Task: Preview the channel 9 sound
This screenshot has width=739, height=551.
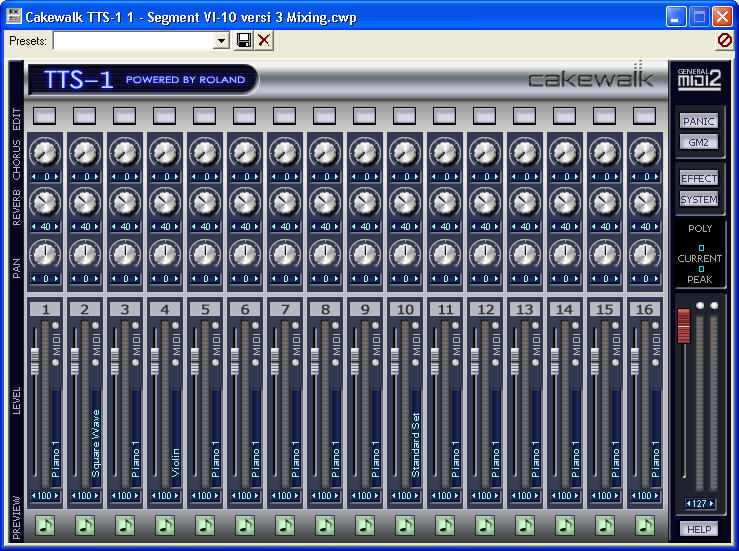Action: 365,525
